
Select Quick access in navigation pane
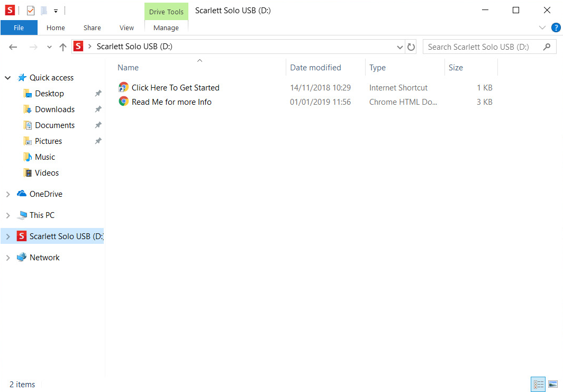point(51,78)
